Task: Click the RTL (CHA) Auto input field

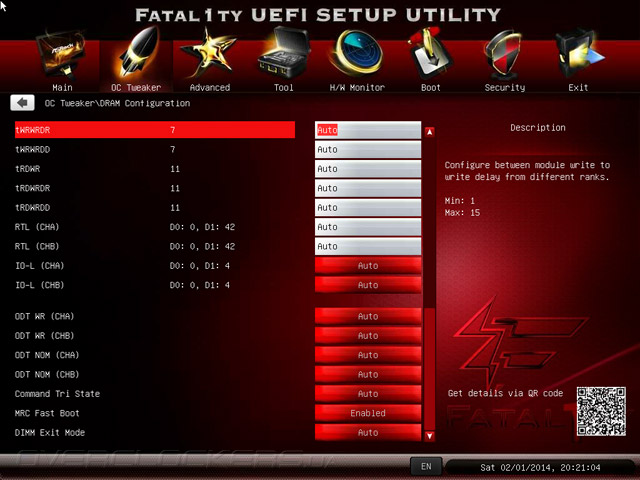Action: click(368, 227)
